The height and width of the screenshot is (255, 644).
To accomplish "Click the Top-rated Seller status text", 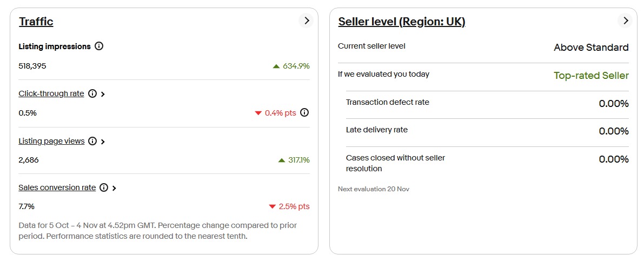I will [x=591, y=76].
